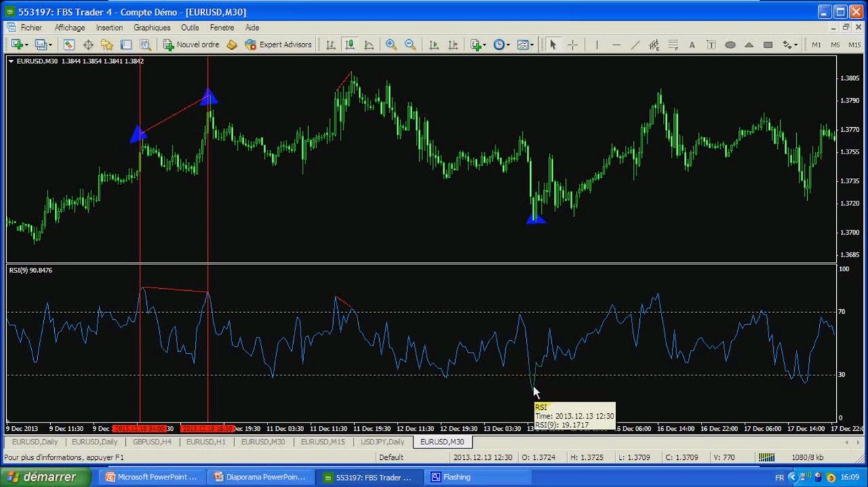
Task: Click the Nouvel ordre button
Action: coord(191,45)
